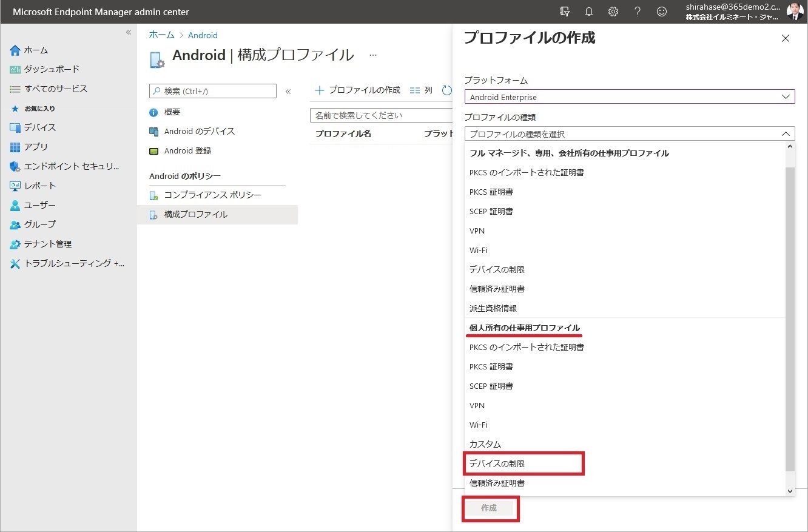
Task: Select SCEP 証明書 under the フル マネージド group
Action: (x=625, y=211)
